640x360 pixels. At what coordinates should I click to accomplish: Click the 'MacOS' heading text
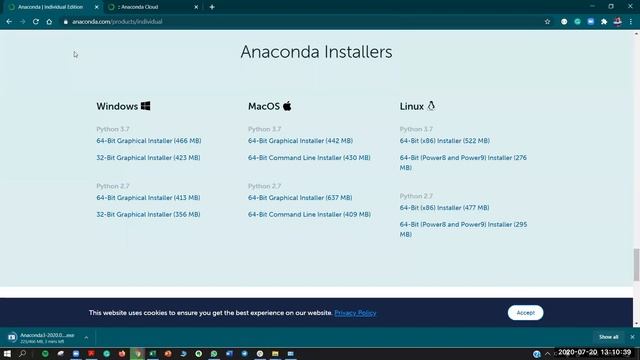pos(264,106)
